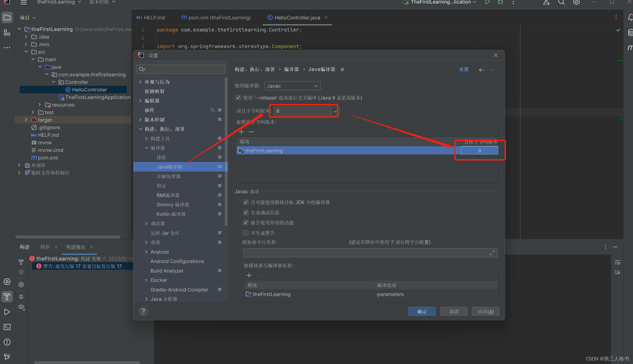Open the Run tool window
Screen dimensions: 633x364
click(x=7, y=312)
